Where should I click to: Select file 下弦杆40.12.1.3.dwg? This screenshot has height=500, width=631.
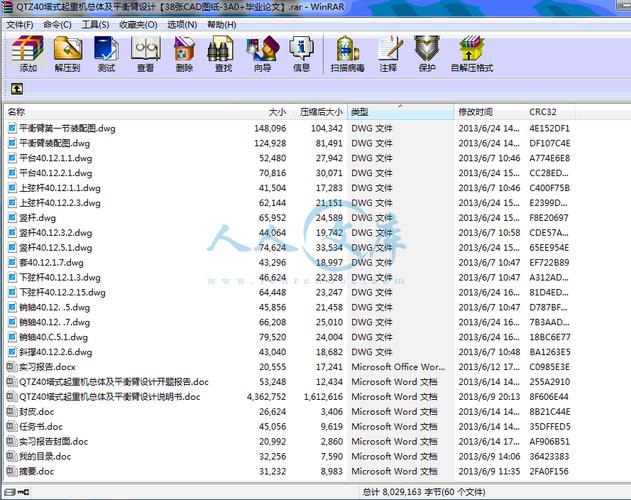click(x=60, y=277)
